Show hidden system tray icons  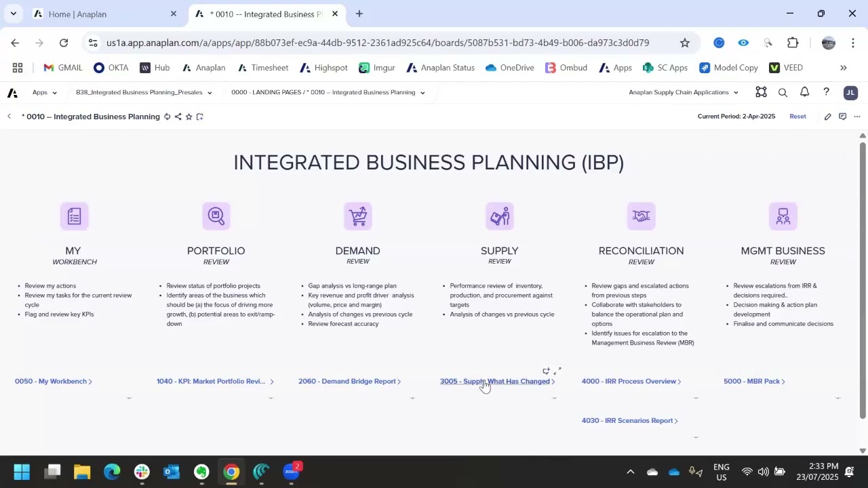coord(630,472)
